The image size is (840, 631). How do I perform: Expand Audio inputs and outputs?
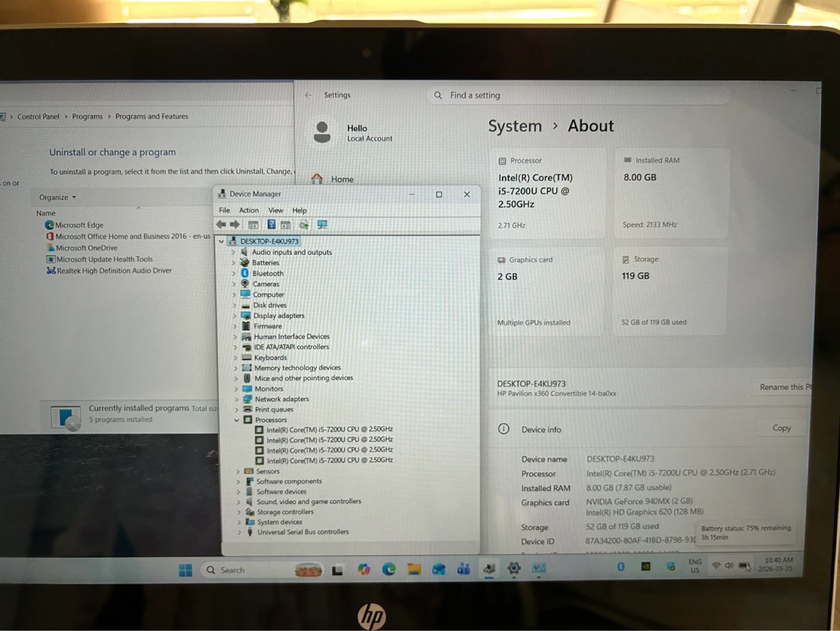[x=233, y=252]
